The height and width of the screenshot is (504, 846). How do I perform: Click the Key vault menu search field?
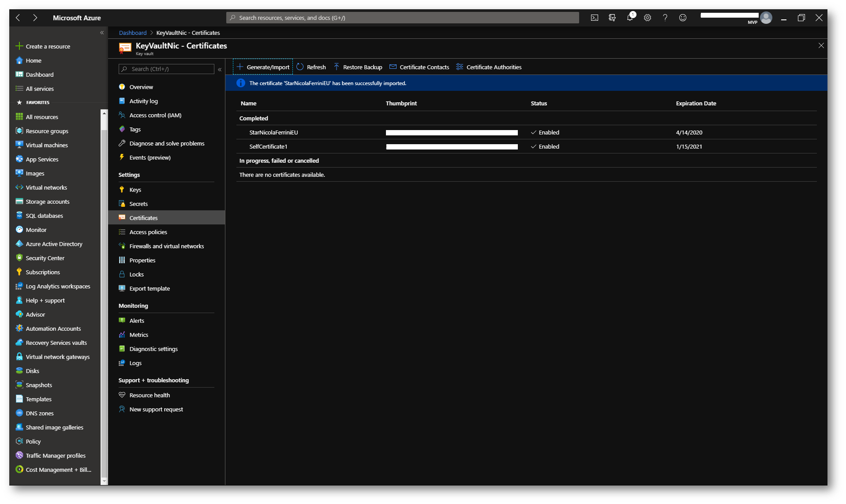tap(166, 69)
